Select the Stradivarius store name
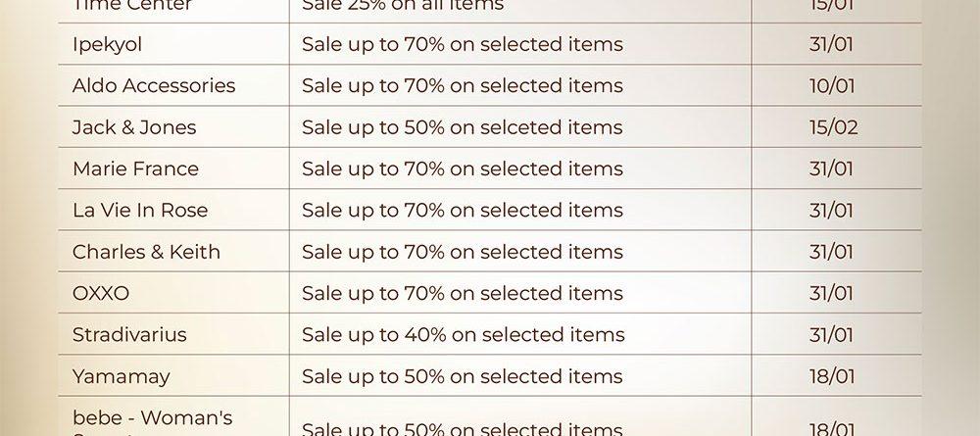This screenshot has height=436, width=980. click(129, 335)
